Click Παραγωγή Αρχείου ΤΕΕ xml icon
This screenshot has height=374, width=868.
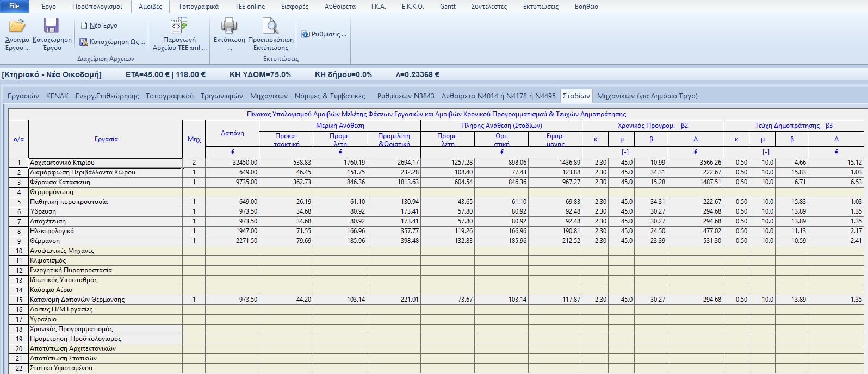pos(179,26)
